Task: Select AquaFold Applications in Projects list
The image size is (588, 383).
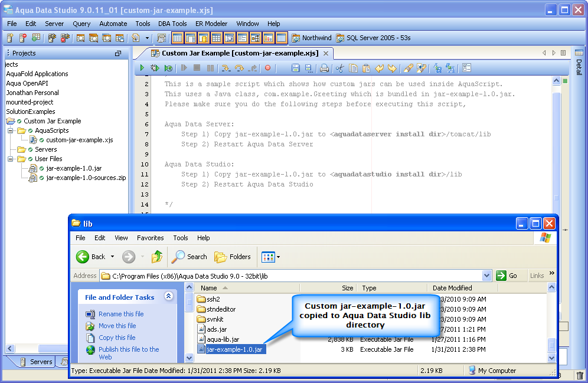Action: click(x=37, y=74)
